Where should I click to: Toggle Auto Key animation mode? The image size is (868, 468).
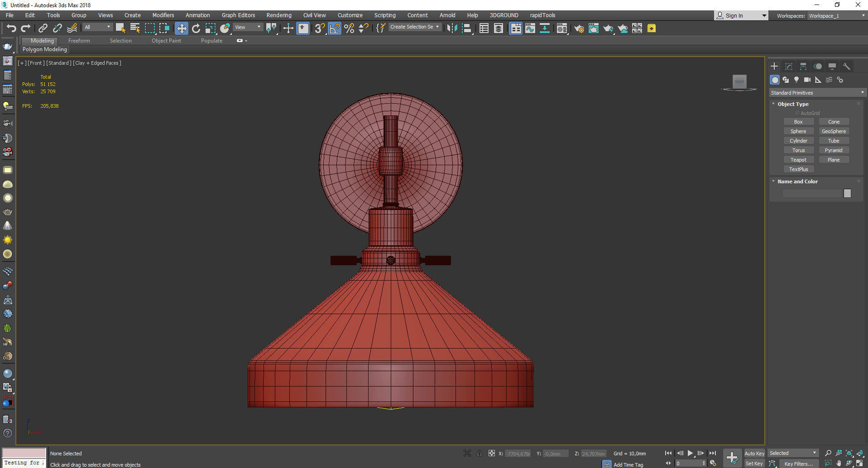tap(754, 453)
